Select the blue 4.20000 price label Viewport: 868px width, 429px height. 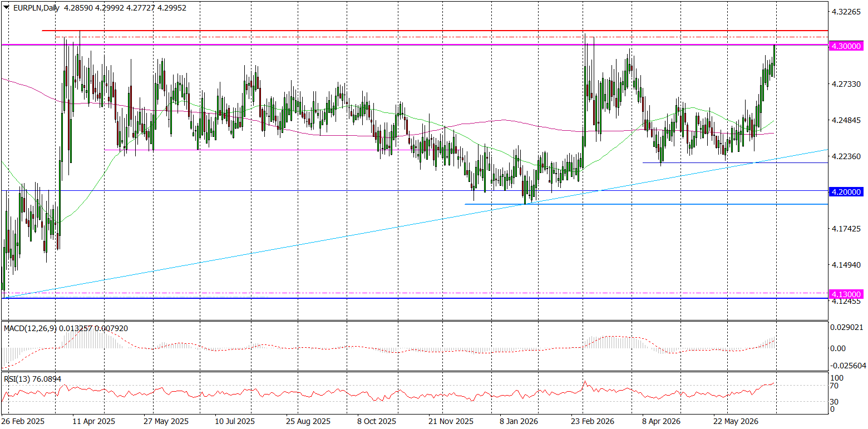(x=846, y=191)
